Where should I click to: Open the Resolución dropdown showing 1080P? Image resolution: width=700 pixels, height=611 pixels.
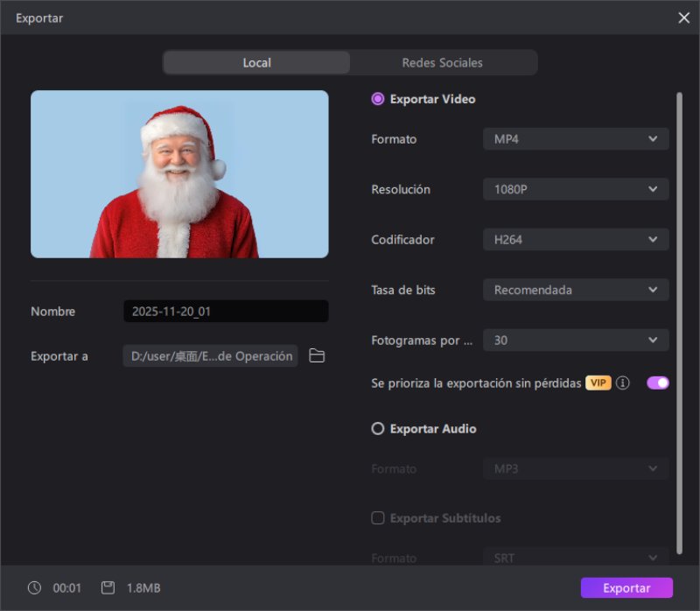tap(575, 189)
